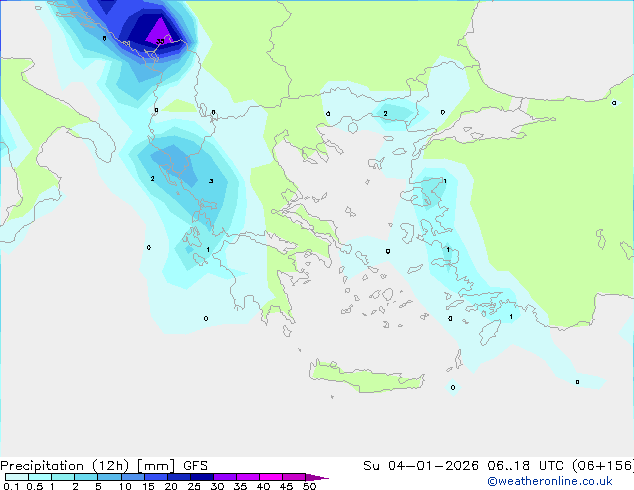This screenshot has height=490, width=634.
Task: Select the 5–10 mm legend color box
Action: pos(109,477)
